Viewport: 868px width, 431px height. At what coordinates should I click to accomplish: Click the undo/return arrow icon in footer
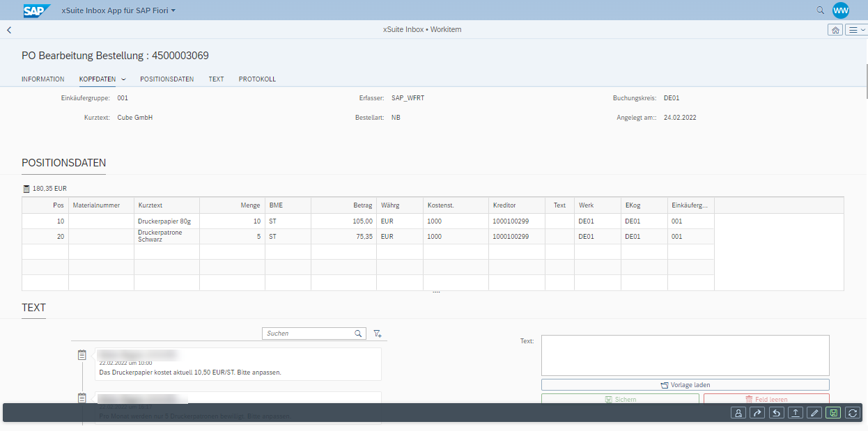(x=776, y=413)
